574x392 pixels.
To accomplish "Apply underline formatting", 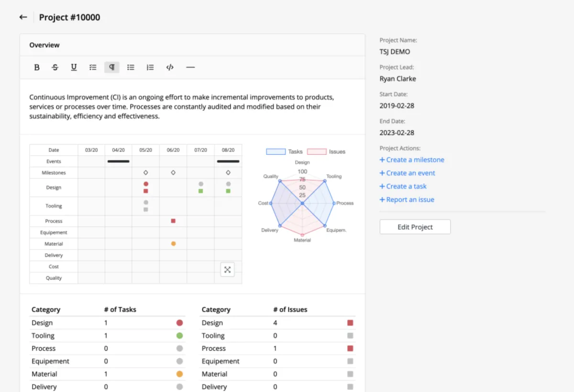I will [74, 67].
